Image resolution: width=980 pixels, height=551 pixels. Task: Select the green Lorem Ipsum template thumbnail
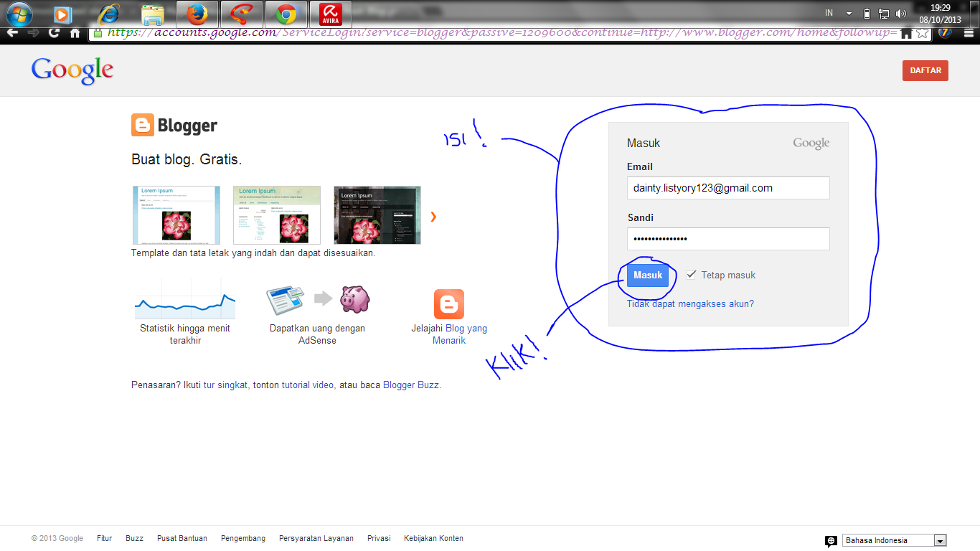[x=277, y=215]
